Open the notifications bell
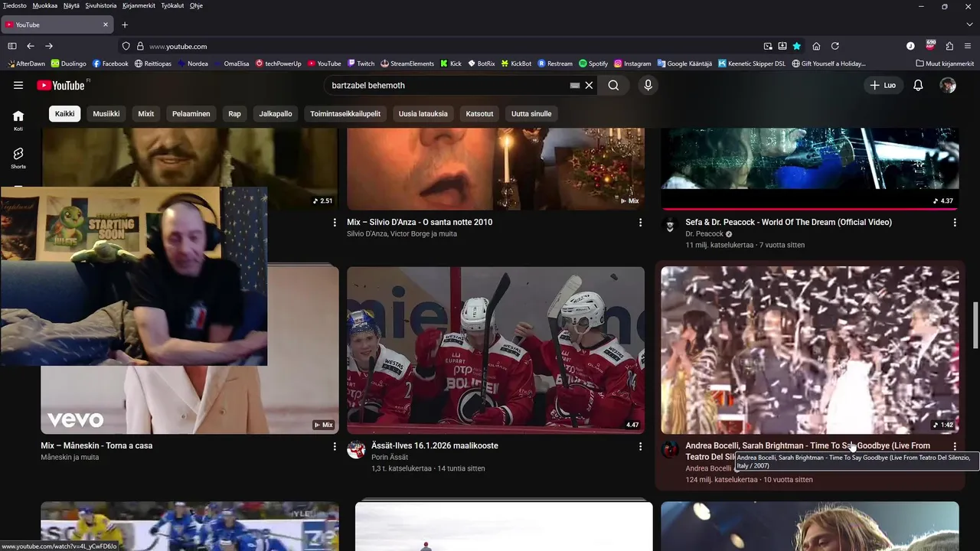980x551 pixels. 918,86
